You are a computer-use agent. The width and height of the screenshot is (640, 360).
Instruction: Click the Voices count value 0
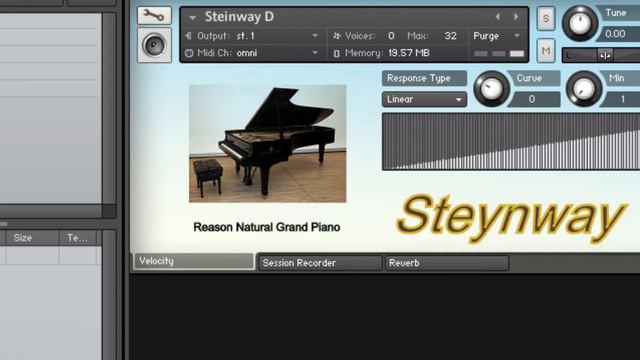pyautogui.click(x=391, y=36)
